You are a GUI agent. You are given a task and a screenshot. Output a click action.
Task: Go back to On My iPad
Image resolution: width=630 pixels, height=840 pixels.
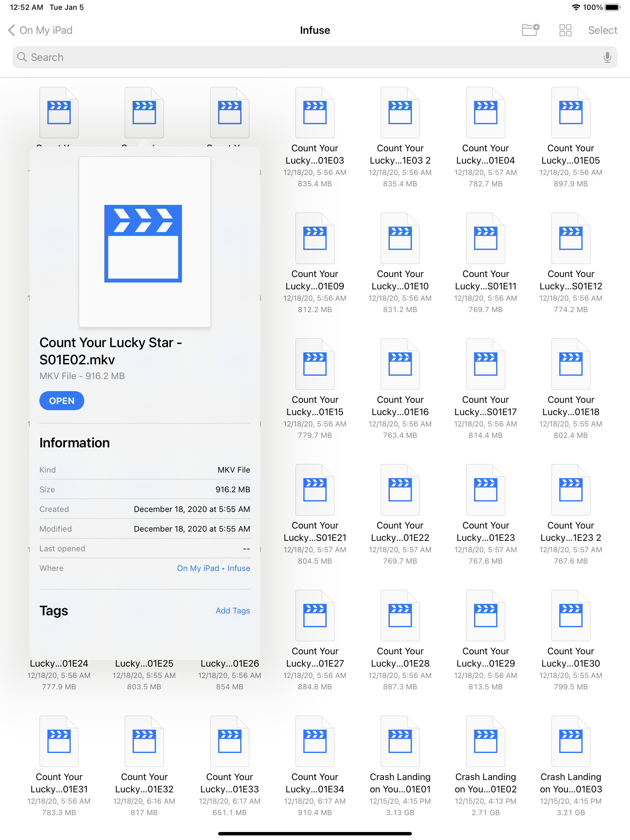click(40, 30)
